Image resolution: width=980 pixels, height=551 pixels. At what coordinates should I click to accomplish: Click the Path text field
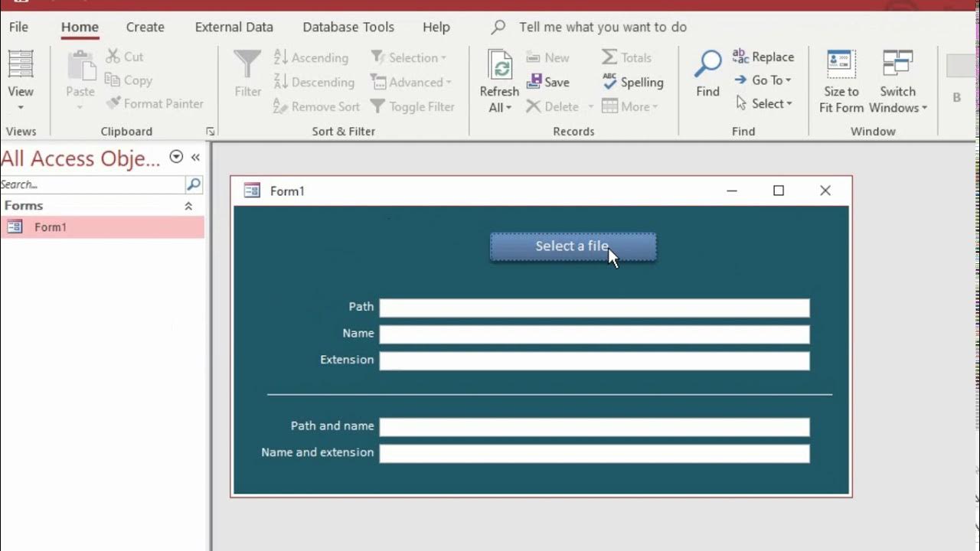tap(594, 308)
